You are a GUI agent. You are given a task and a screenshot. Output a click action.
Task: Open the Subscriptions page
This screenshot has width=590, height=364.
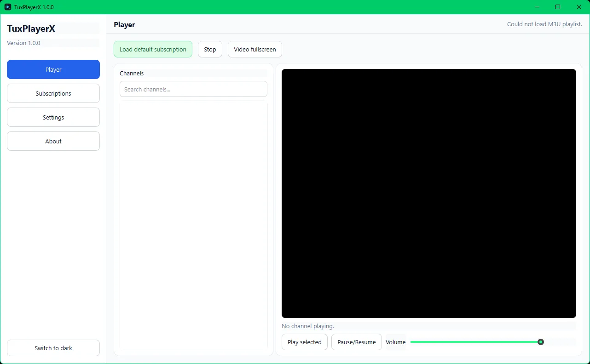coord(53,93)
